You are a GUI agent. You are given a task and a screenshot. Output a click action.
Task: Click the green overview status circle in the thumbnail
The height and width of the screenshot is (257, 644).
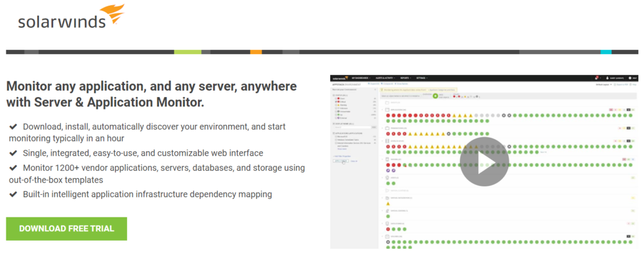[x=435, y=96]
